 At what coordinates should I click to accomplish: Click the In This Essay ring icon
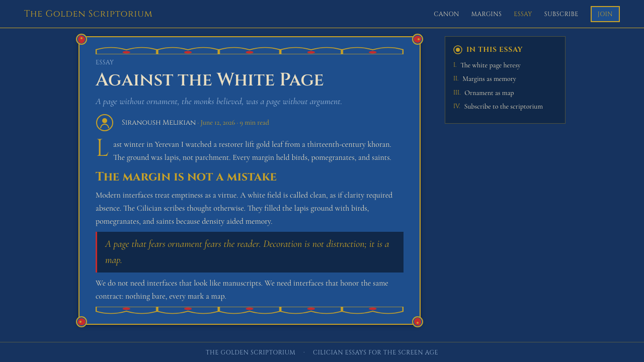pos(458,50)
